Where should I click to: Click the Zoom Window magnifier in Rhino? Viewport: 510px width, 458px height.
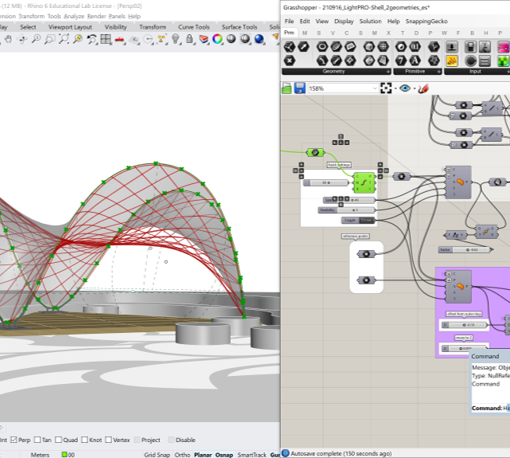click(50, 39)
